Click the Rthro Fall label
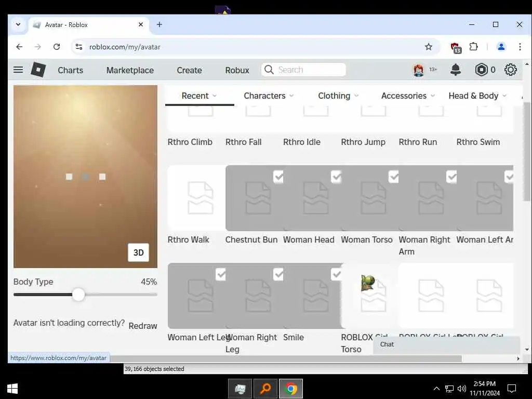Viewport: 532px width, 399px height. pyautogui.click(x=243, y=142)
